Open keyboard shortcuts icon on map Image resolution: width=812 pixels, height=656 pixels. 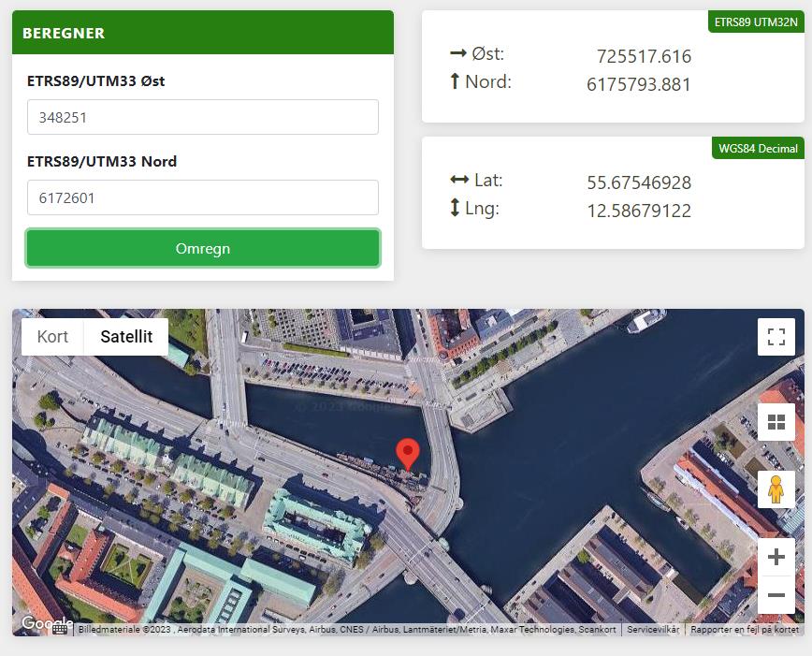[x=60, y=629]
